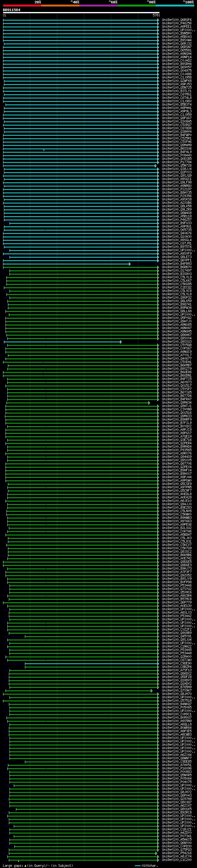Open the last hit UniRef100_C1C200

click(177, 860)
